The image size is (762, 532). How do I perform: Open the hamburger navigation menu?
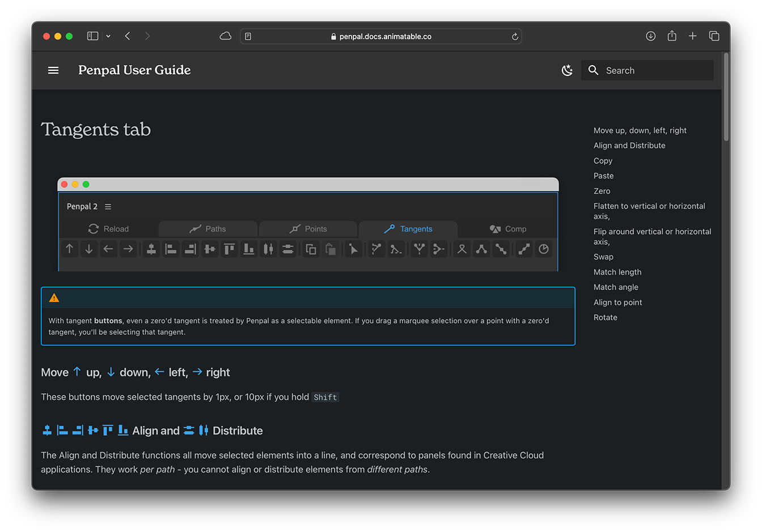pyautogui.click(x=53, y=70)
